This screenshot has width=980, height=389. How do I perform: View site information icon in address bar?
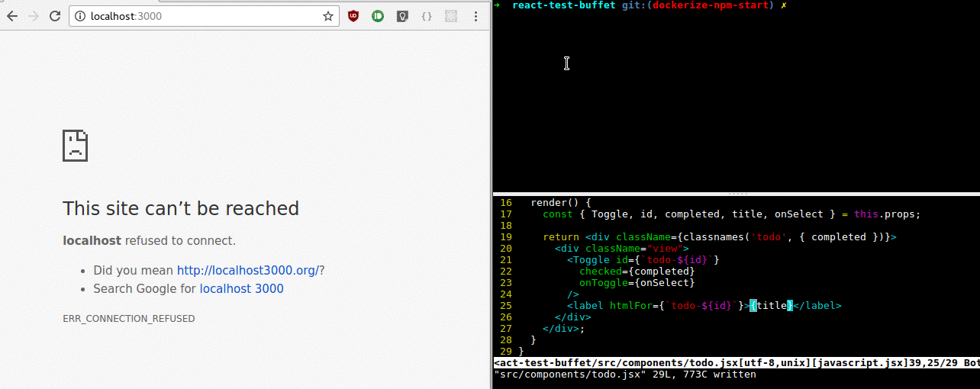click(x=80, y=16)
